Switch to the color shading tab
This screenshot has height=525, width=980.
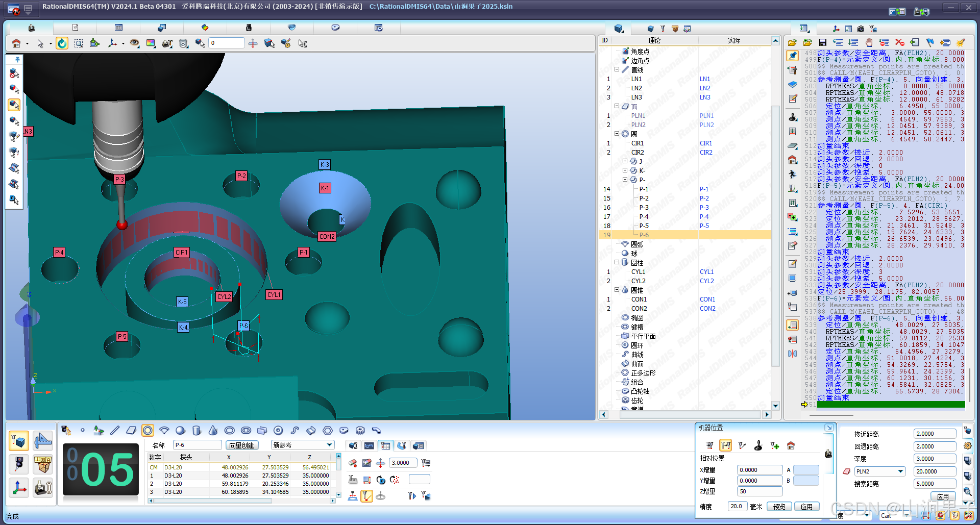point(205,28)
